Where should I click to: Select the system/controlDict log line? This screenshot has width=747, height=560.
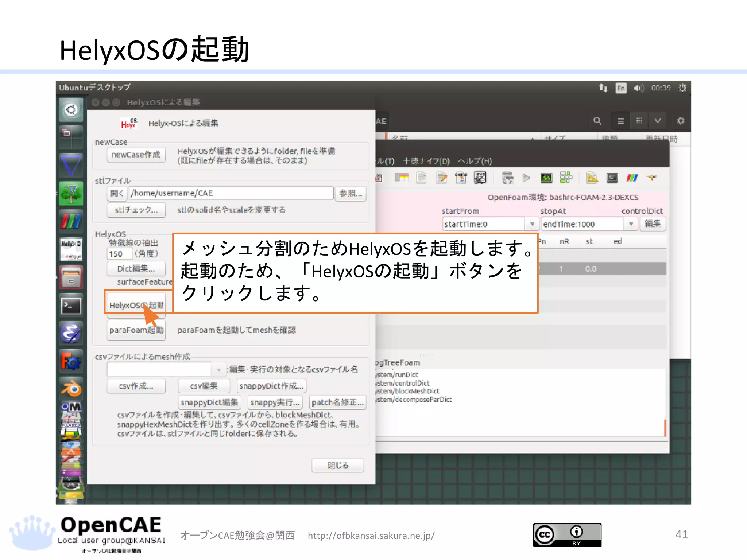pyautogui.click(x=403, y=383)
